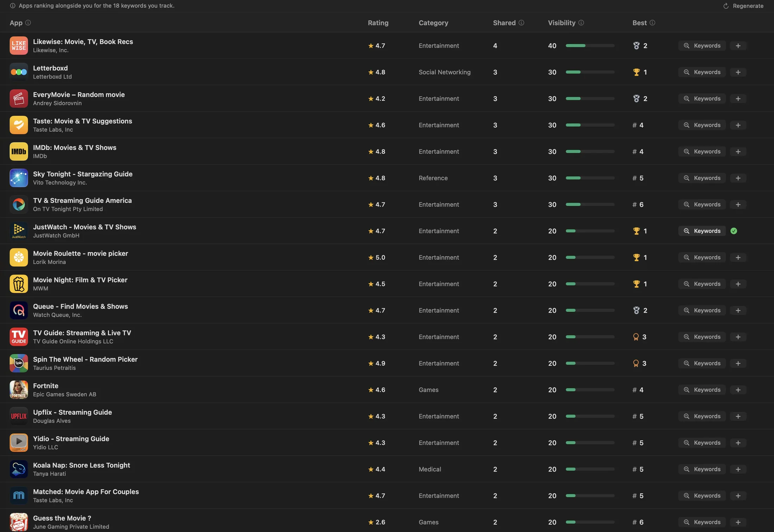The image size is (774, 532).
Task: Show Keywords for JustWatch
Action: click(x=702, y=231)
